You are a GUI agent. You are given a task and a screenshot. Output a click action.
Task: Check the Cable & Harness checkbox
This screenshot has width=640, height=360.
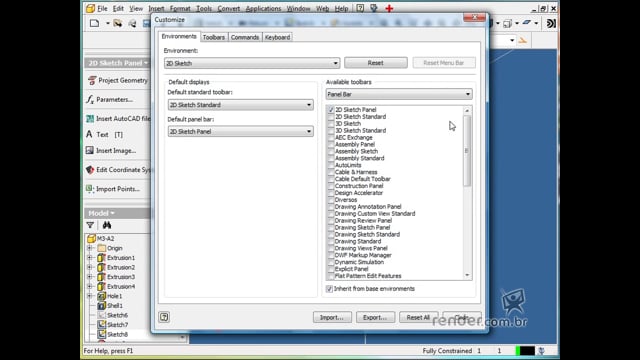pyautogui.click(x=331, y=172)
